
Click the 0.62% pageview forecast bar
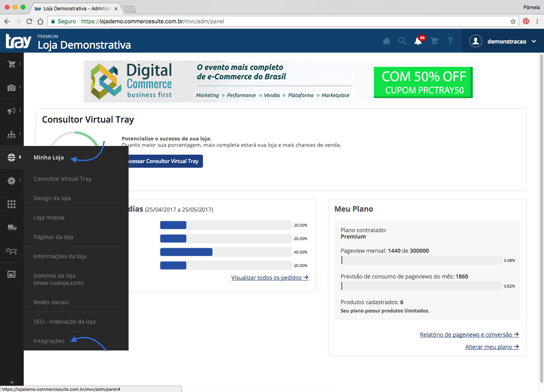[x=421, y=286]
